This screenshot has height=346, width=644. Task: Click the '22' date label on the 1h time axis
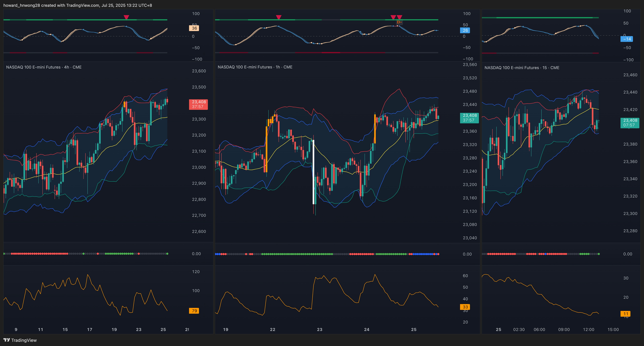(273, 330)
